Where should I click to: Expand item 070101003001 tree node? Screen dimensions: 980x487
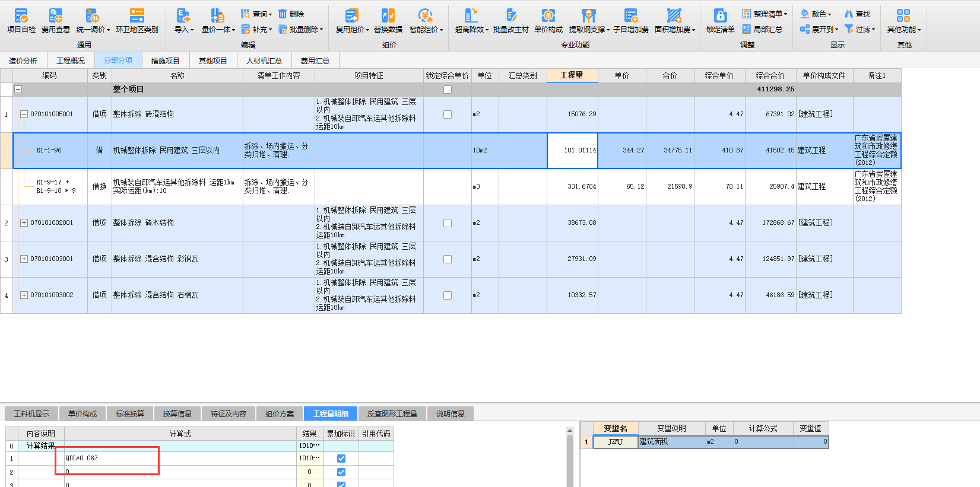coord(24,259)
